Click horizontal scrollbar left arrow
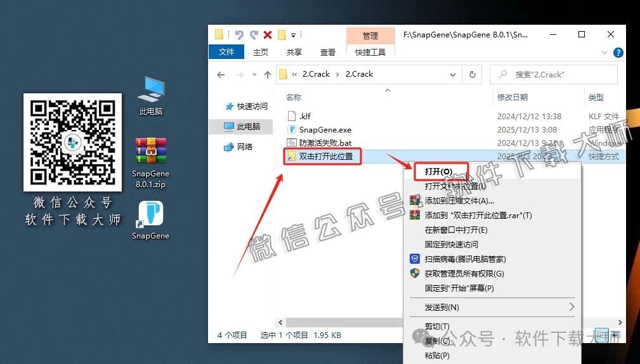 [280, 322]
